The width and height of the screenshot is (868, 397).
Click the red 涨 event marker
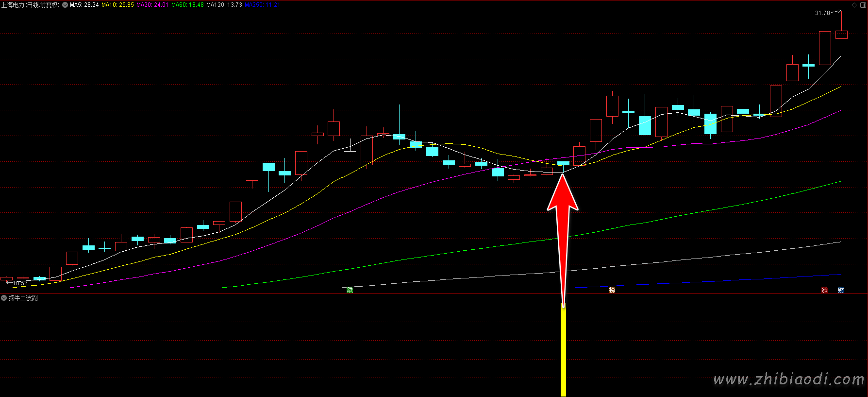point(824,290)
